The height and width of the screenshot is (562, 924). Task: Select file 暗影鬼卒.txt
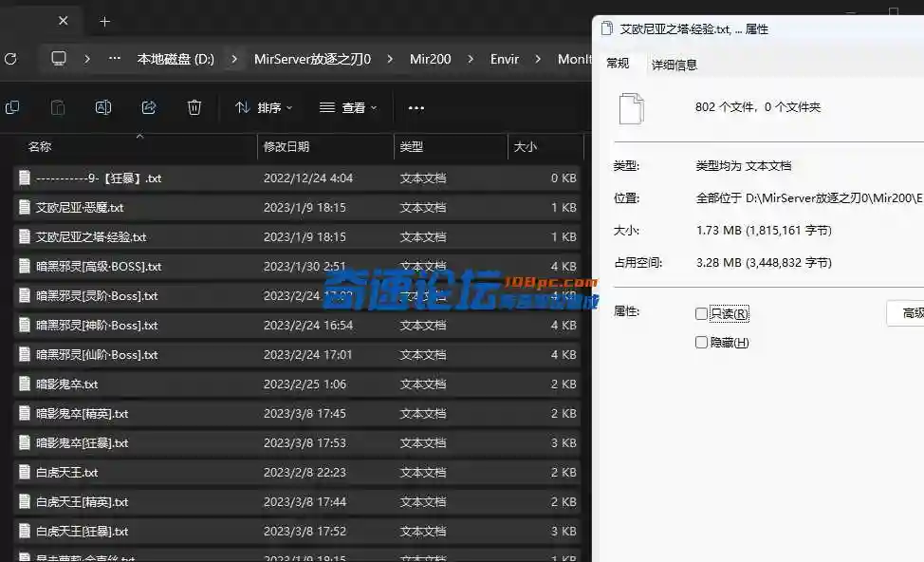click(297, 384)
